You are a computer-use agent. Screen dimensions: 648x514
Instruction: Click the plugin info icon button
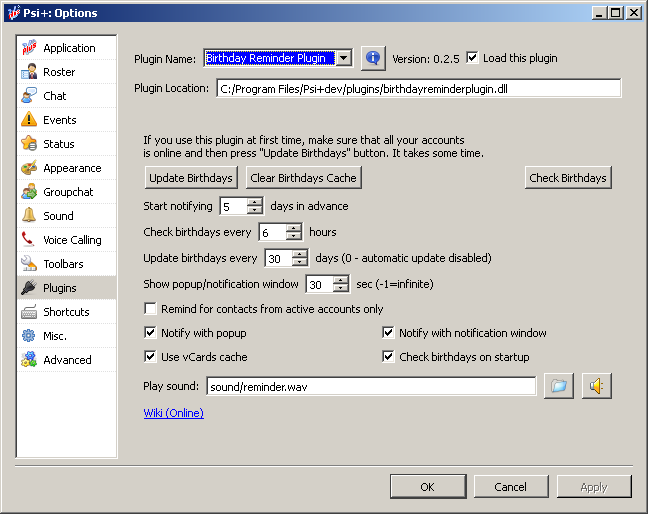point(373,58)
